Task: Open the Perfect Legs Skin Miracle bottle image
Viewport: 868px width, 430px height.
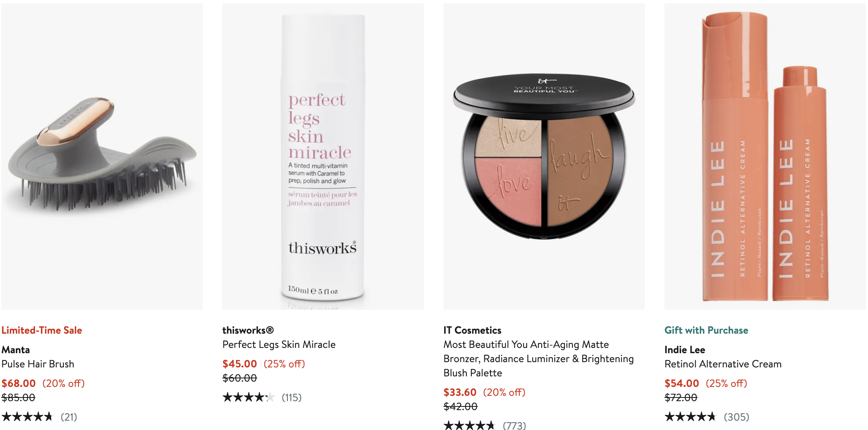Action: [x=323, y=156]
